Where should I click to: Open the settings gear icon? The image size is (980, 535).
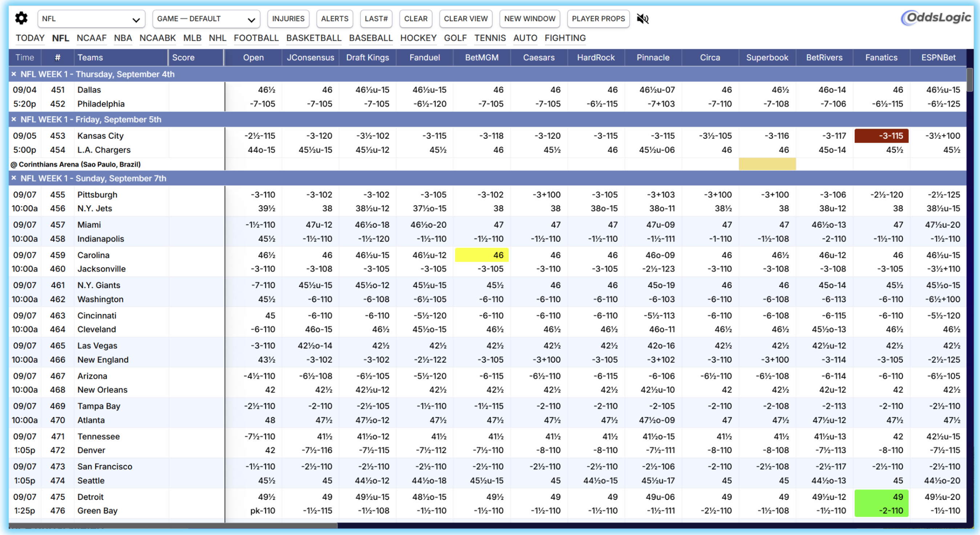click(21, 18)
